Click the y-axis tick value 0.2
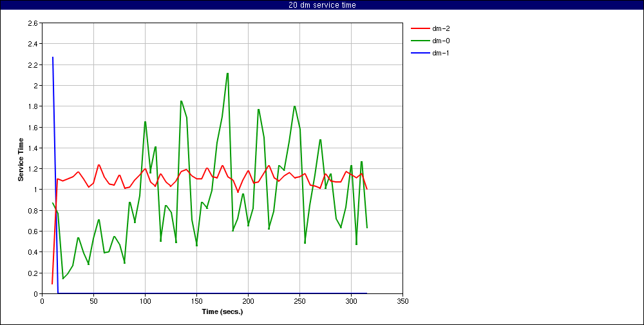 pyautogui.click(x=33, y=273)
